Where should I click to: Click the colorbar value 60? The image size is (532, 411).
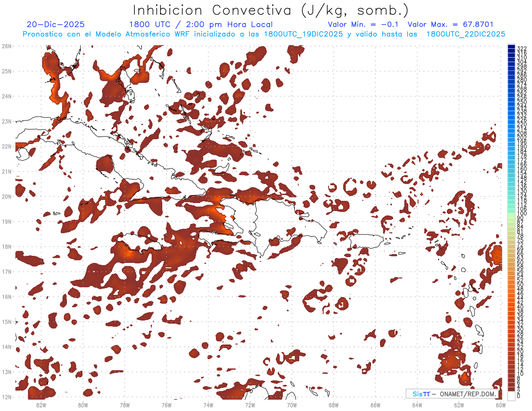(520, 262)
